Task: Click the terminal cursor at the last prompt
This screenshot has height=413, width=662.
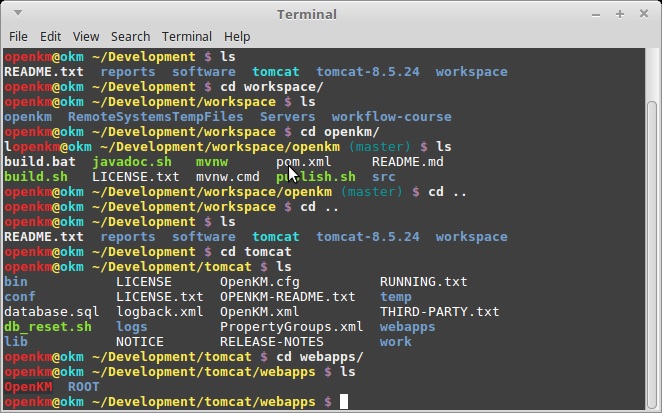Action: (x=344, y=401)
